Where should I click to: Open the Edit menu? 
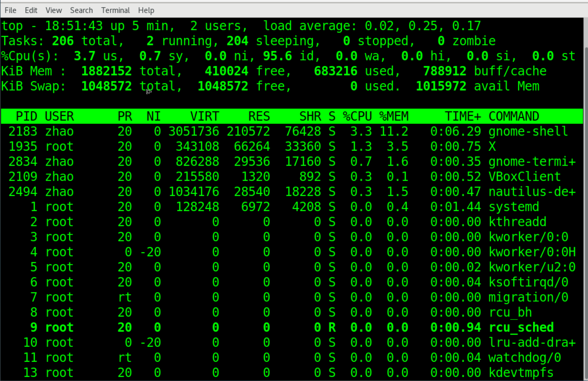pos(31,10)
